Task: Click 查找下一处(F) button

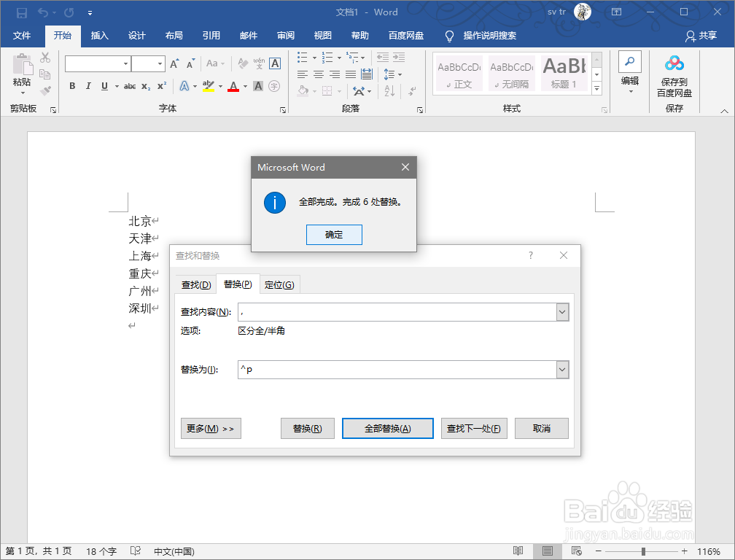Action: tap(474, 428)
